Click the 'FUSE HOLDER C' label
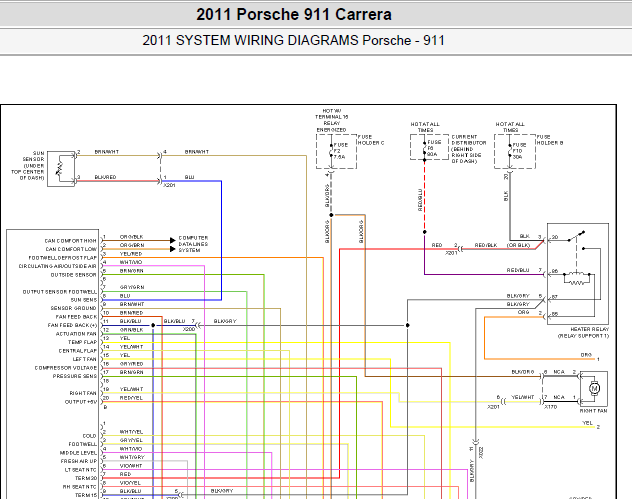This screenshot has height=499, width=632. 371,140
